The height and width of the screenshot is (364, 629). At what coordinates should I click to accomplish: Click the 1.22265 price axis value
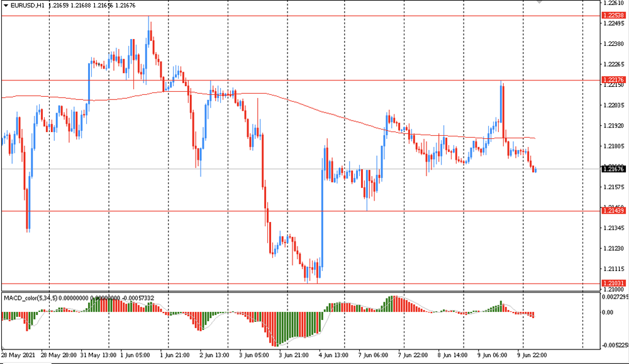pyautogui.click(x=614, y=65)
